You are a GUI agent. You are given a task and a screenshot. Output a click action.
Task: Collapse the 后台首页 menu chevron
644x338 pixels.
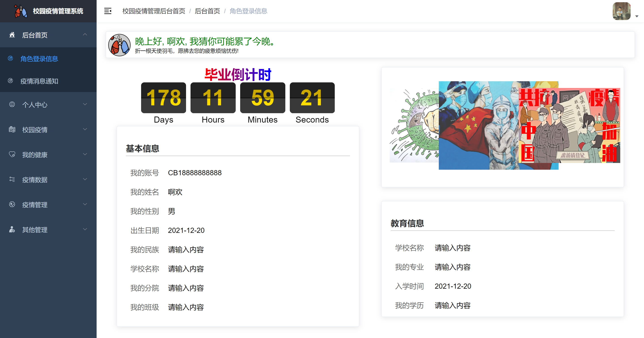point(85,34)
